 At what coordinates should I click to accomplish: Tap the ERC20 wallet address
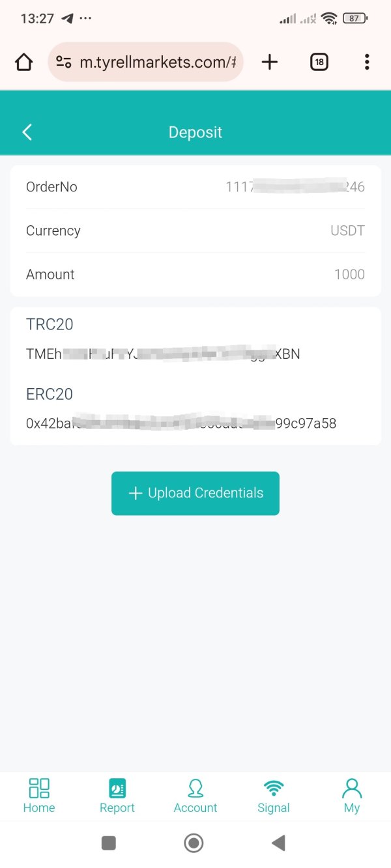pyautogui.click(x=181, y=423)
